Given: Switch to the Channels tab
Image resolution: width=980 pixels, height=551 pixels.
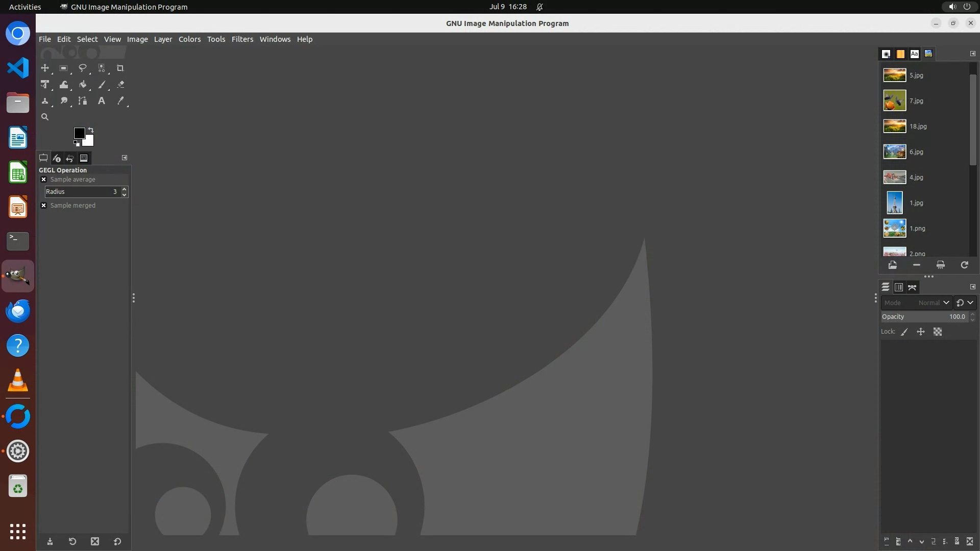Looking at the screenshot, I should point(899,287).
